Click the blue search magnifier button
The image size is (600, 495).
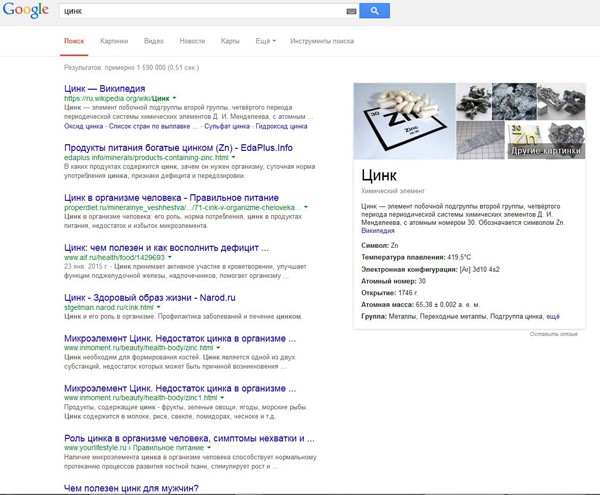[x=374, y=11]
